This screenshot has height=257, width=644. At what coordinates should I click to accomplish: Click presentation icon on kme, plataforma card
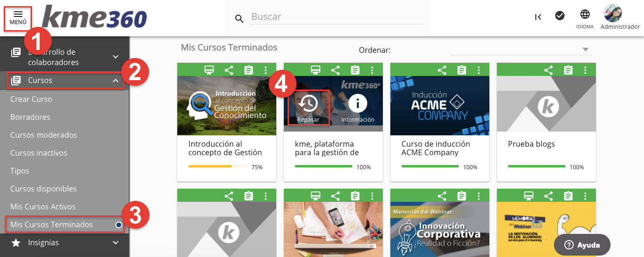(x=315, y=70)
